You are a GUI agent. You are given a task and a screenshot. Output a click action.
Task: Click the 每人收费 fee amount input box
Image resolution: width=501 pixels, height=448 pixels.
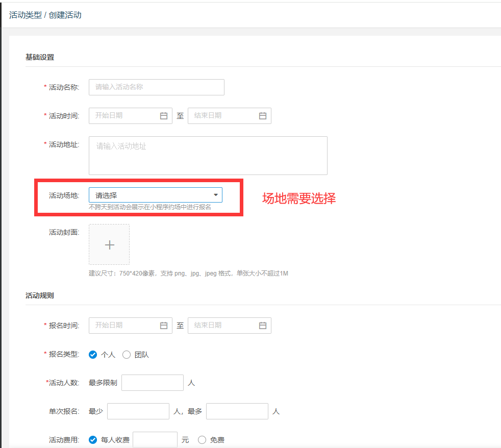[155, 439]
